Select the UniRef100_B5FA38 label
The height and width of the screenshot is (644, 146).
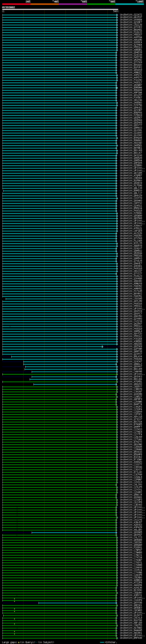(x=131, y=638)
